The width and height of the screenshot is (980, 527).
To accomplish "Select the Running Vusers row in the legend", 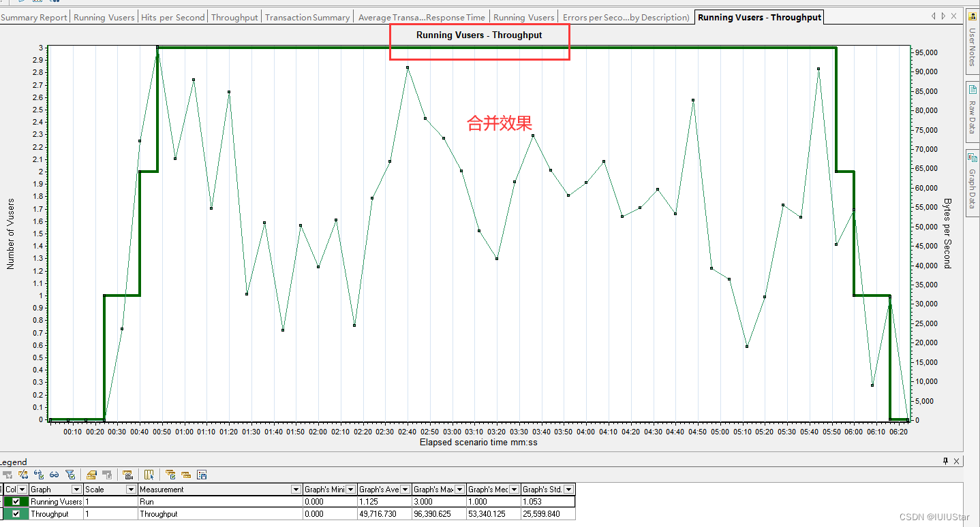I will pyautogui.click(x=55, y=502).
